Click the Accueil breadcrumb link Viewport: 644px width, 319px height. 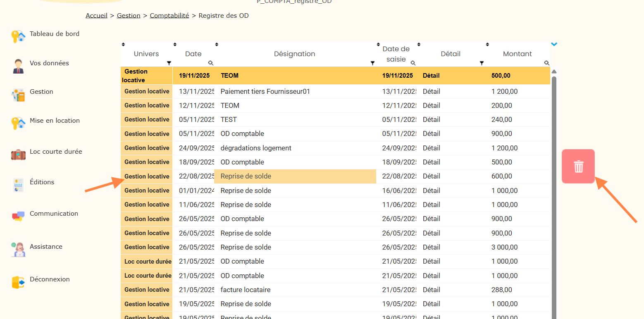pyautogui.click(x=96, y=16)
